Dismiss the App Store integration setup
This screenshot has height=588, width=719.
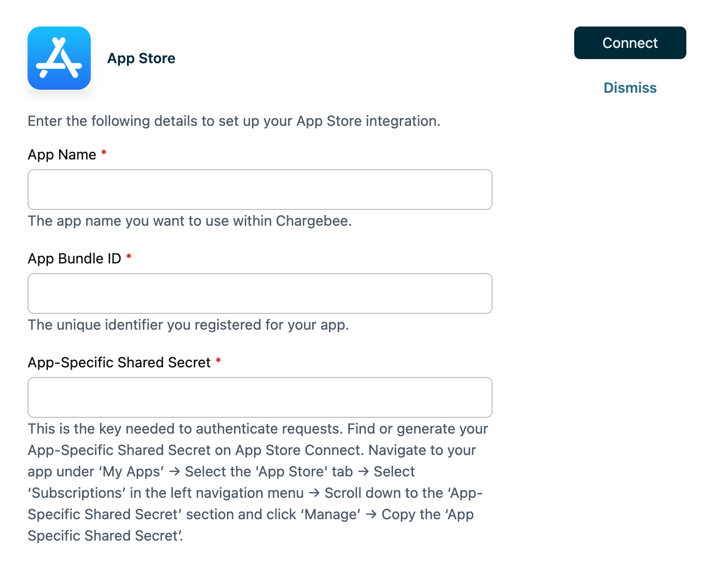click(630, 88)
